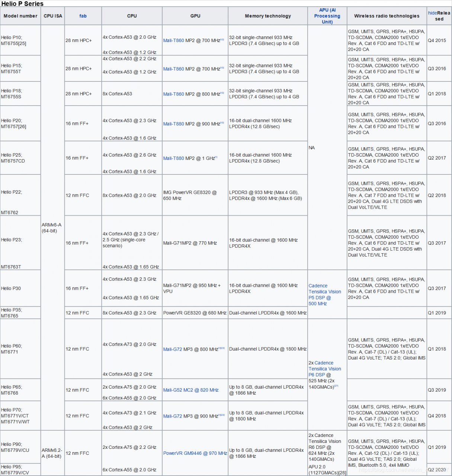452x476 pixels.
Task: Select the 'Helio P95; MT6779V/CV' model cell
Action: (20, 469)
